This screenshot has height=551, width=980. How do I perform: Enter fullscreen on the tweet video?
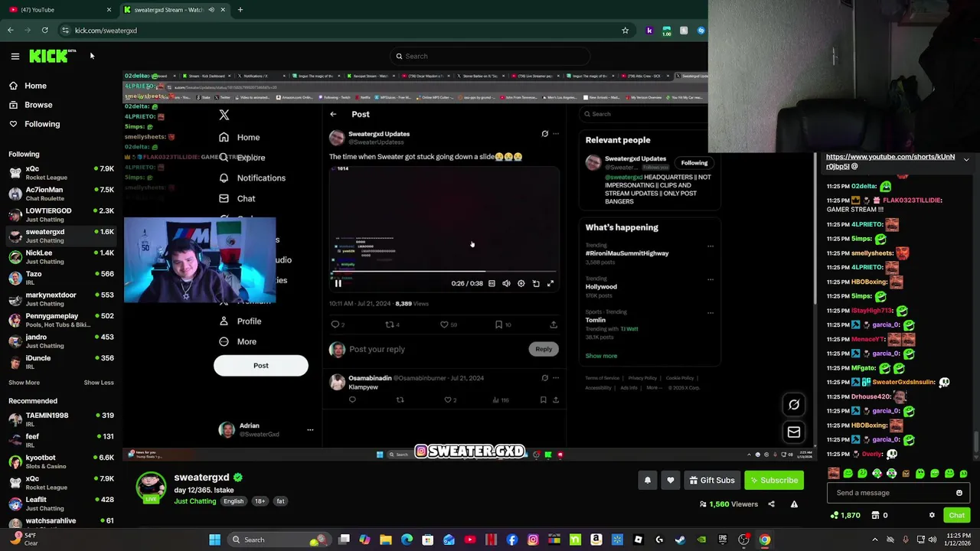(550, 283)
